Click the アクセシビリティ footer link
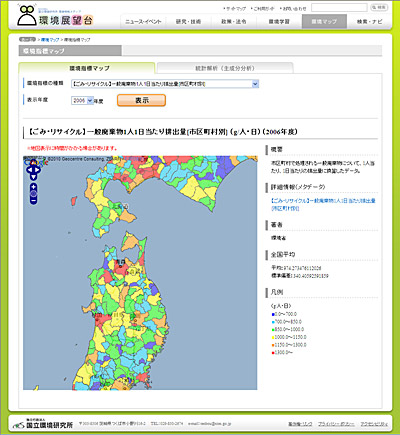This screenshot has width=400, height=435. [374, 424]
